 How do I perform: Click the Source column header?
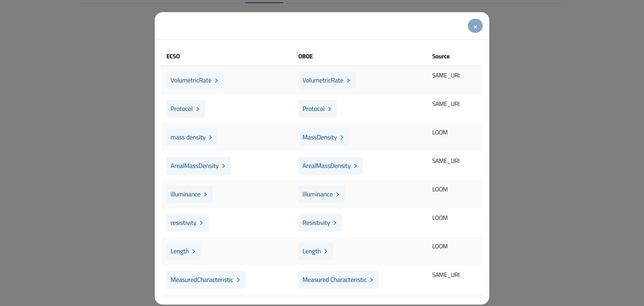(441, 56)
